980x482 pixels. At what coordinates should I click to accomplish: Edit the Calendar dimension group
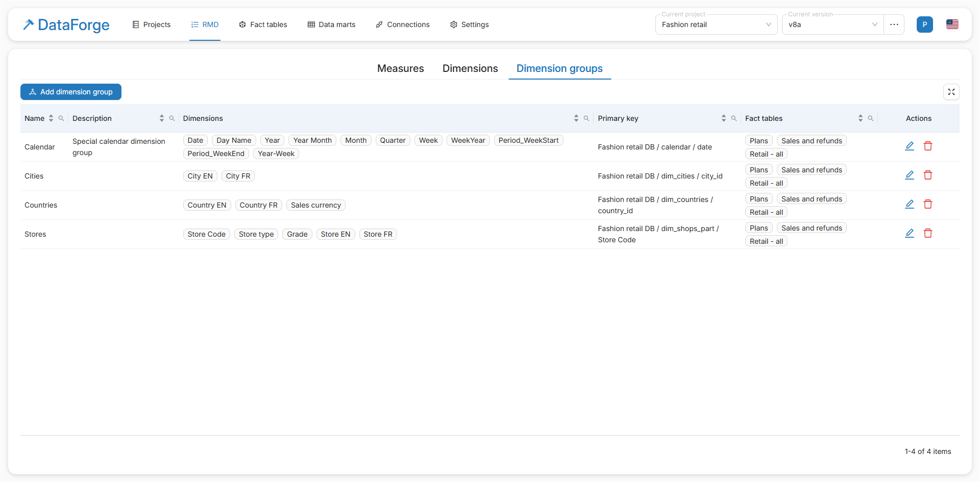(909, 146)
